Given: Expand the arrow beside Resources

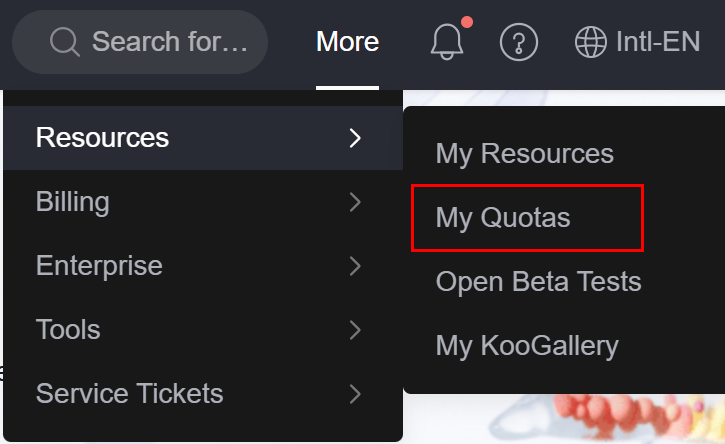Looking at the screenshot, I should click(355, 138).
